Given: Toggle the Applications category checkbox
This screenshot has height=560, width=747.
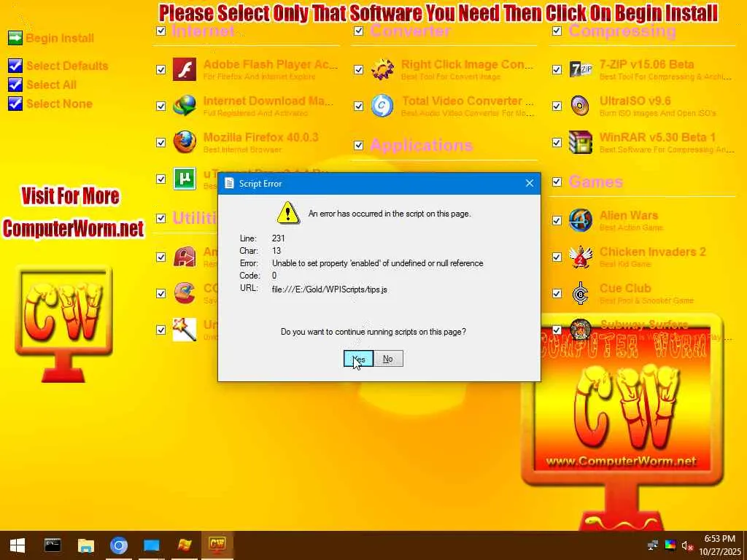Looking at the screenshot, I should tap(359, 145).
